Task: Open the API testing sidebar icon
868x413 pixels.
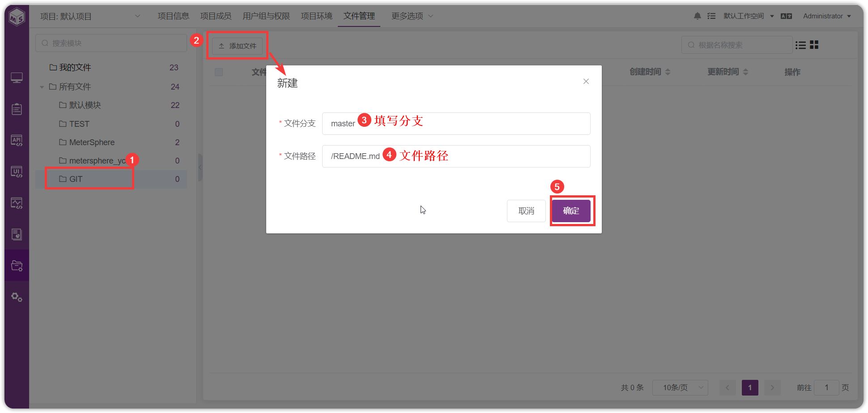Action: click(17, 141)
